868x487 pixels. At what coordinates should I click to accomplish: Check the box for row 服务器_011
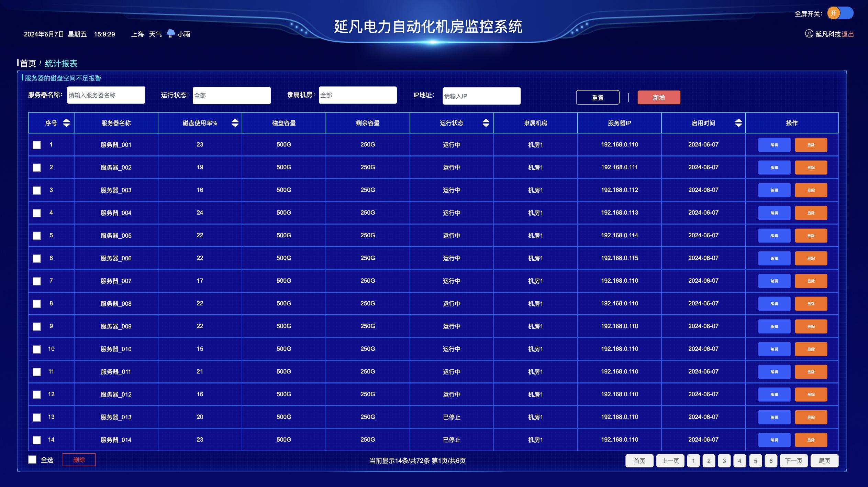click(x=37, y=372)
